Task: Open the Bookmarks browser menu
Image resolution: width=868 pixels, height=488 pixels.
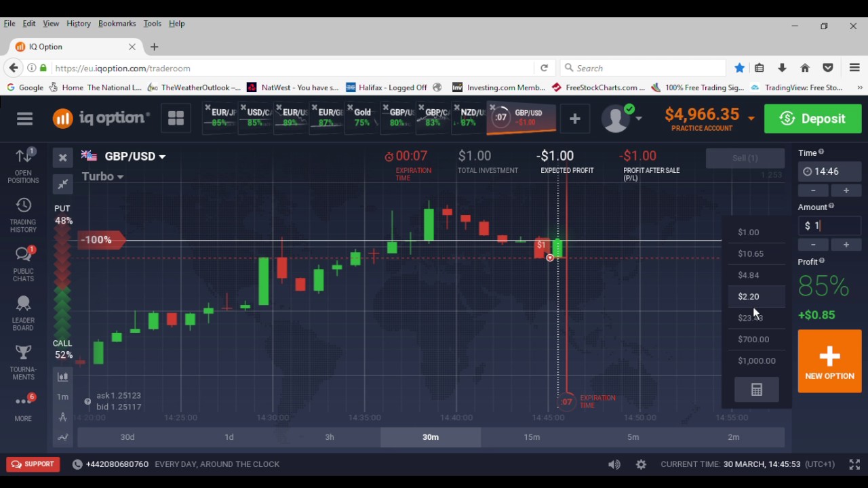Action: point(117,24)
